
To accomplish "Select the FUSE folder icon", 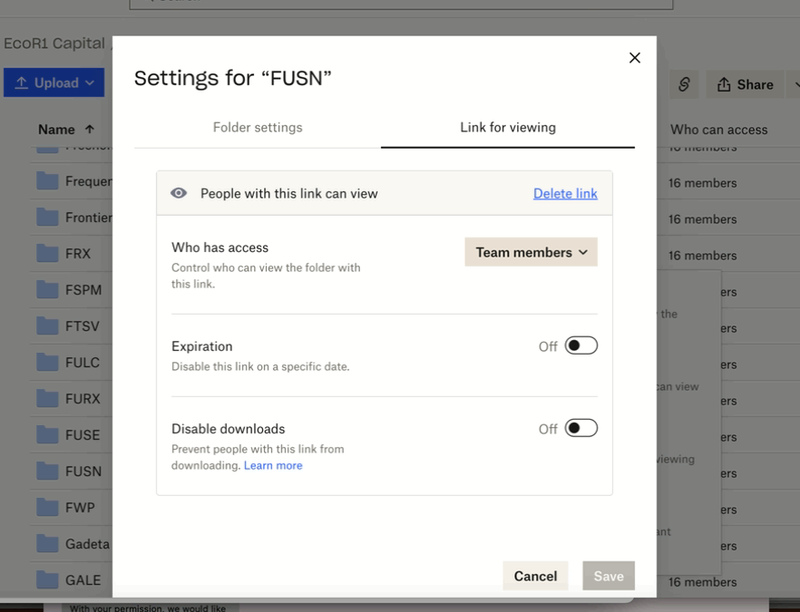I will (48, 435).
